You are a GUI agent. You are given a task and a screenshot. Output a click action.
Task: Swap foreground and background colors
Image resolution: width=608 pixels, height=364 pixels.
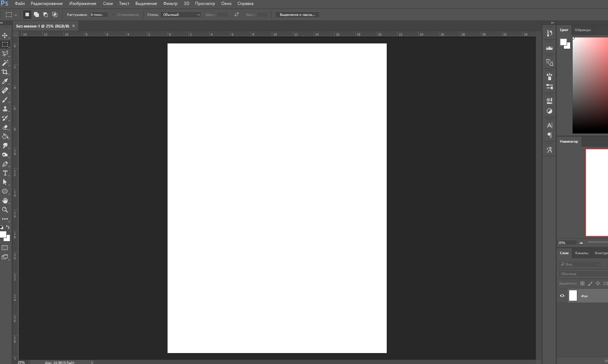(x=8, y=227)
